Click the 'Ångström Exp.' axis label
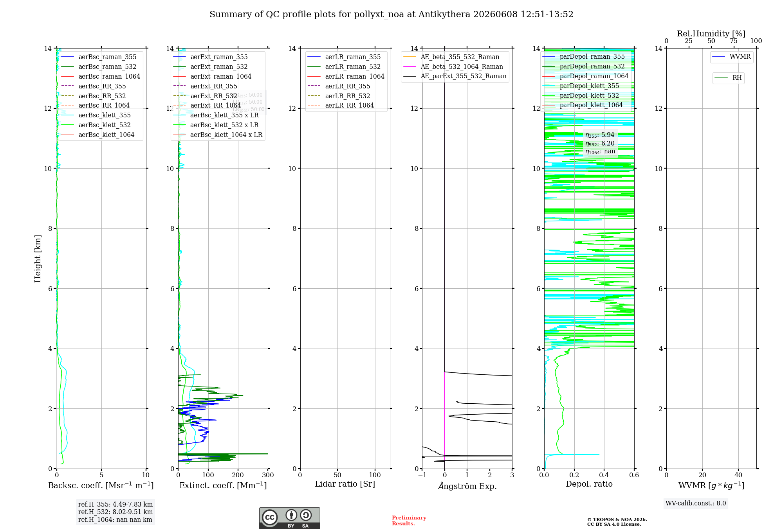The width and height of the screenshot is (783, 532). point(467,486)
